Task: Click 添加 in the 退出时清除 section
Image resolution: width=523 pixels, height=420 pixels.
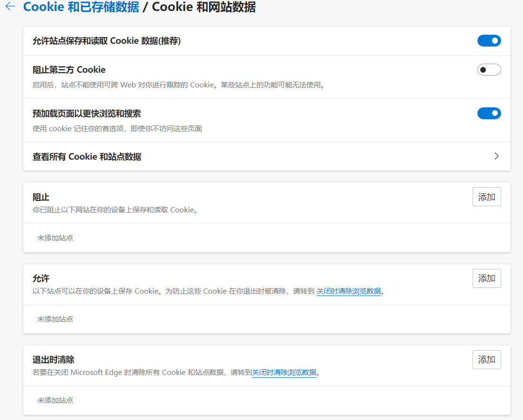Action: pos(486,360)
